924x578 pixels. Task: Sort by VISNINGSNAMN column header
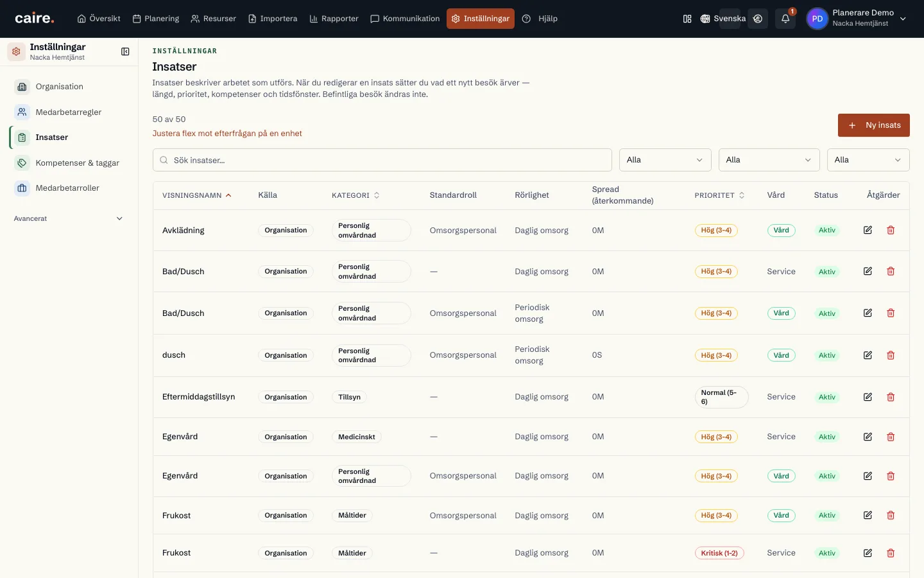tap(197, 195)
